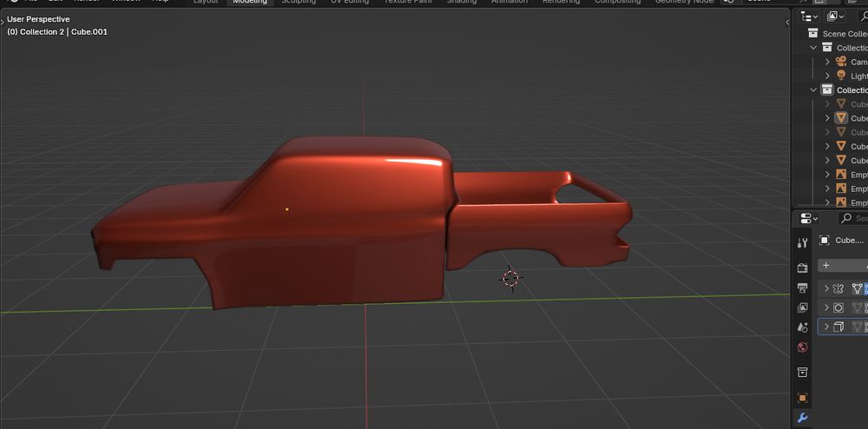
Task: Click the object icon beside Cube name
Action: pyautogui.click(x=825, y=240)
